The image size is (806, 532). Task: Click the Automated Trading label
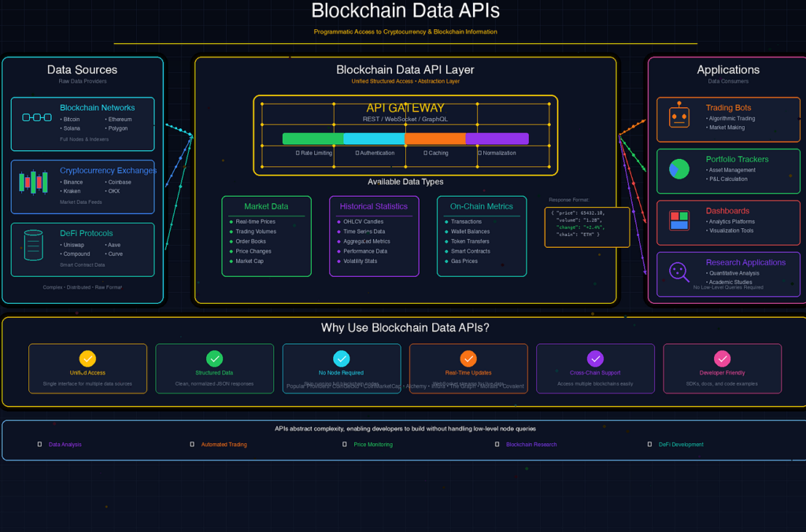point(224,444)
